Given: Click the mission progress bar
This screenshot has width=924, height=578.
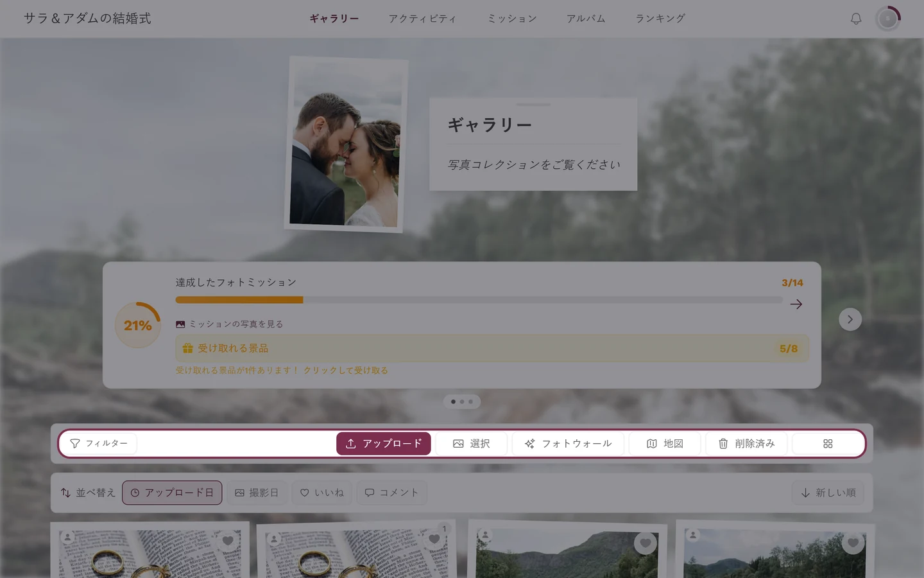Looking at the screenshot, I should coord(479,300).
